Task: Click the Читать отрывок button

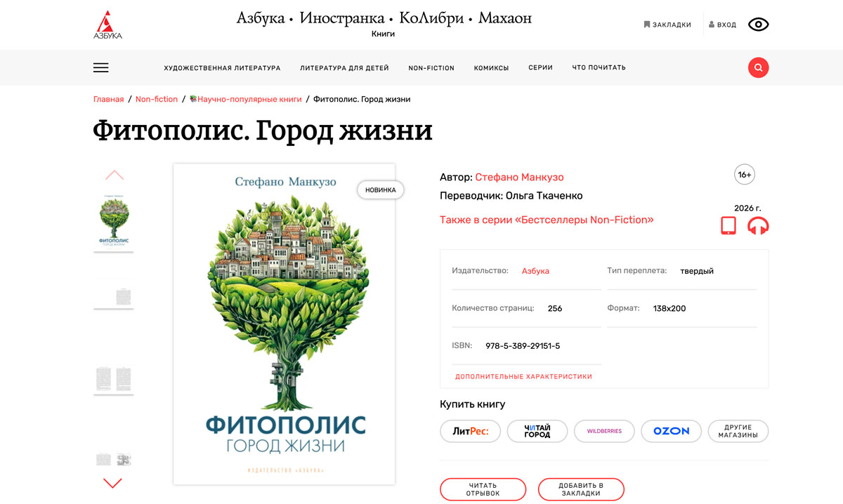Action: [483, 489]
